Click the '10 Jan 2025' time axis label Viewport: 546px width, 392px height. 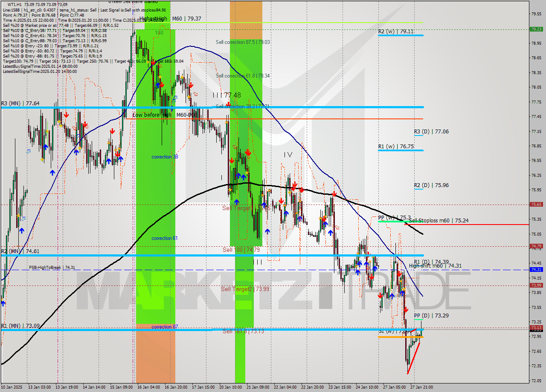tap(12, 387)
